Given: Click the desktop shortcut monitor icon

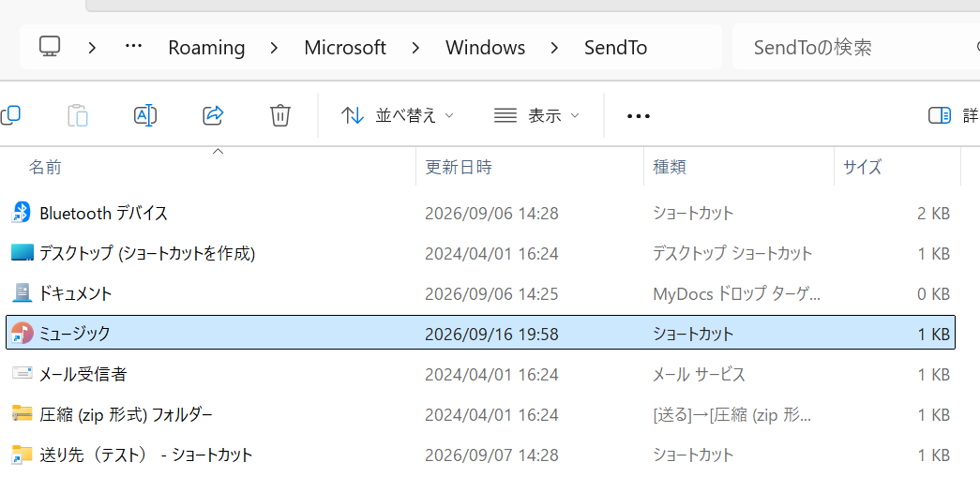Looking at the screenshot, I should [x=22, y=253].
